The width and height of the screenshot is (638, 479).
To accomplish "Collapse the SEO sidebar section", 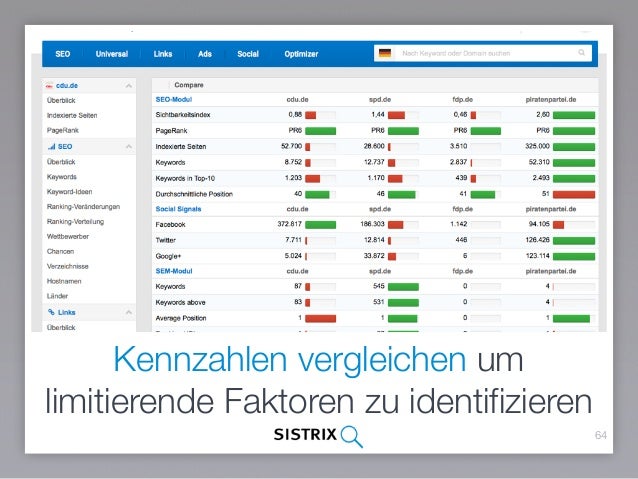I will point(129,147).
